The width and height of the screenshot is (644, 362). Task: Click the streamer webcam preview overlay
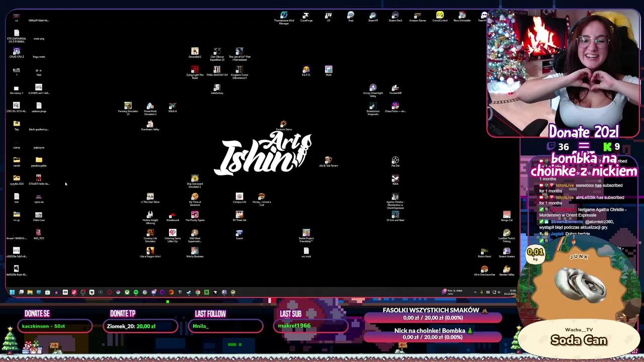click(x=562, y=65)
